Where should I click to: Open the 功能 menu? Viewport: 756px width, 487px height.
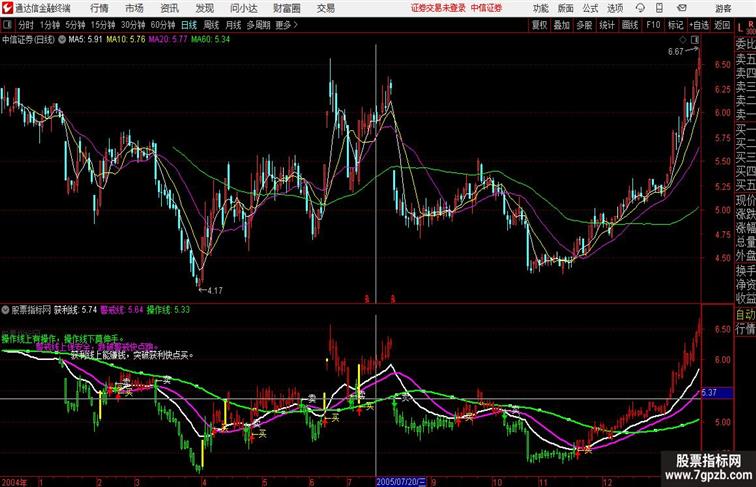[x=540, y=8]
